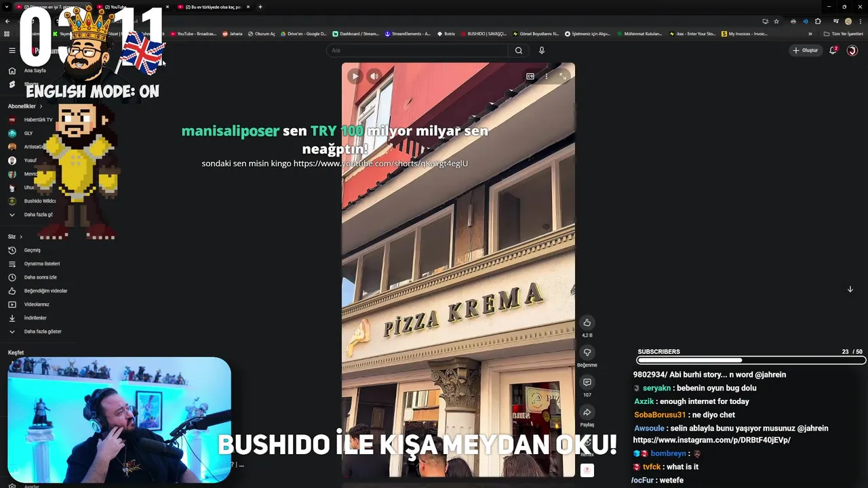Screen dimensions: 868x488
Task: Go to next Short with down arrow
Action: (850, 289)
